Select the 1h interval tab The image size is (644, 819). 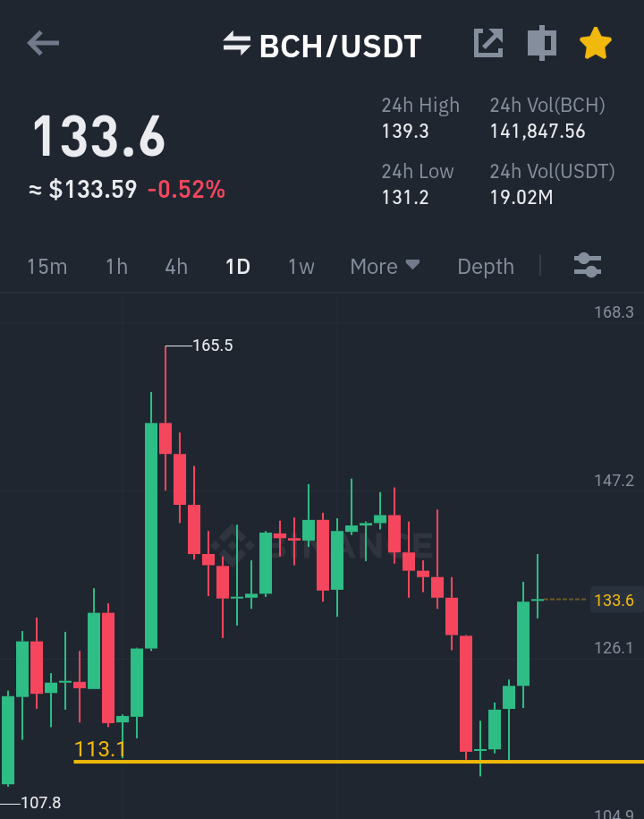point(117,267)
